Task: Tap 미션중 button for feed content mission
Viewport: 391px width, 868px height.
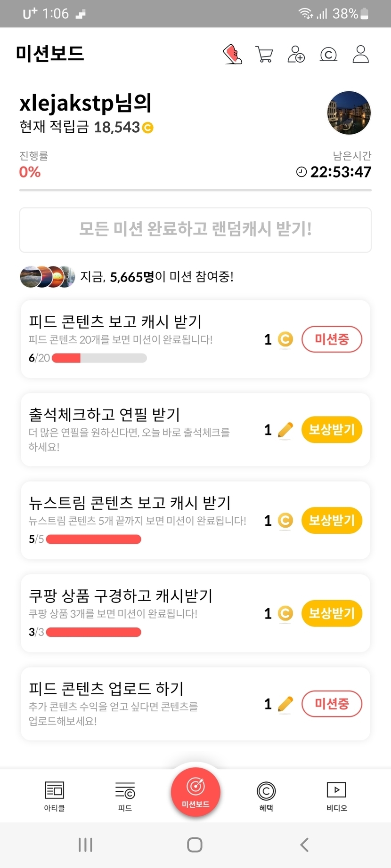Action: click(332, 339)
